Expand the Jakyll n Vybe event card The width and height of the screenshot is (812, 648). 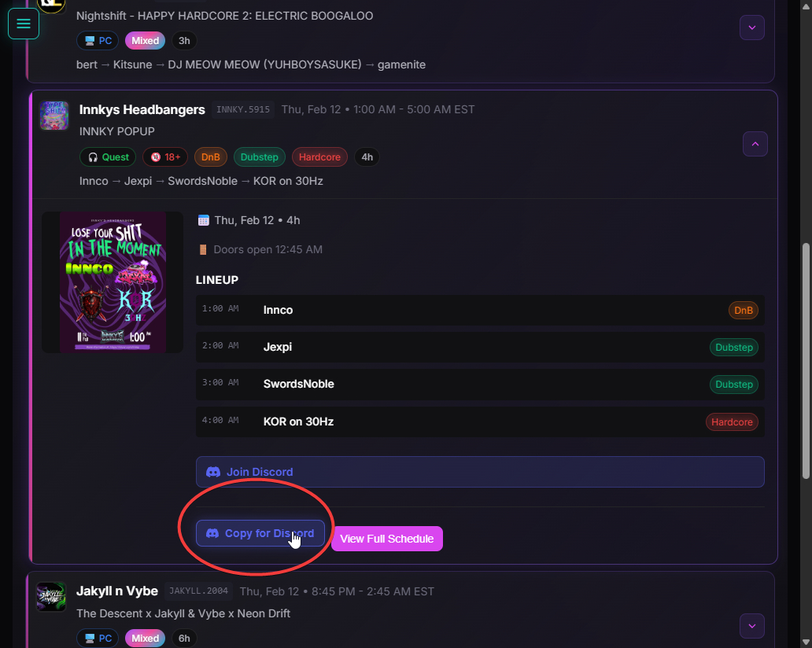point(751,626)
